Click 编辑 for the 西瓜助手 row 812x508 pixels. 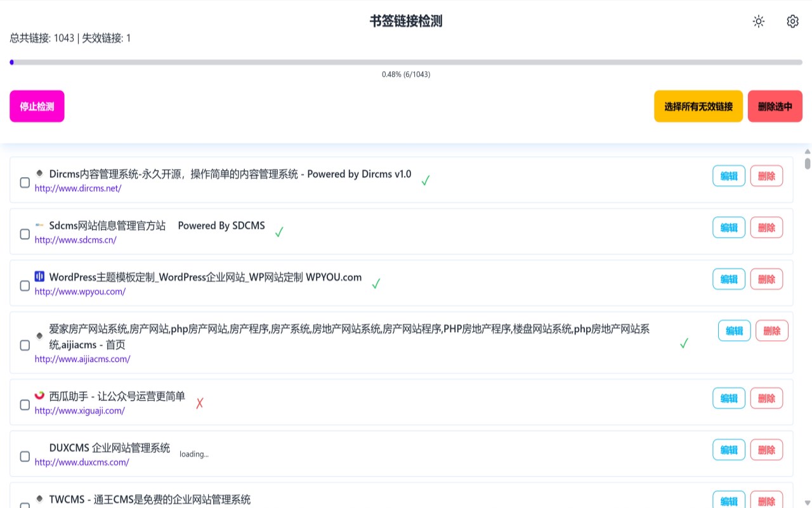[729, 398]
